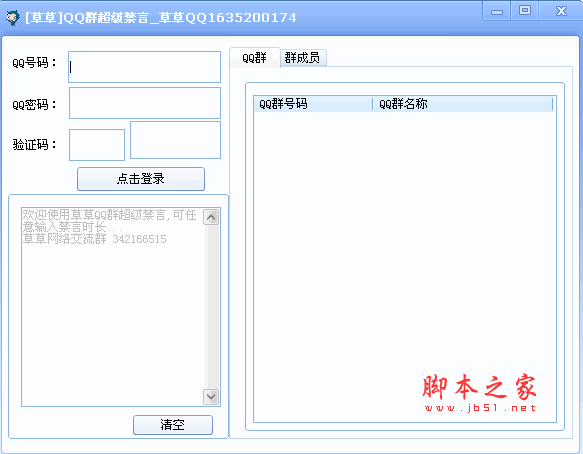583x454 pixels.
Task: Sort by the QQ群号码 column header
Action: pos(313,104)
